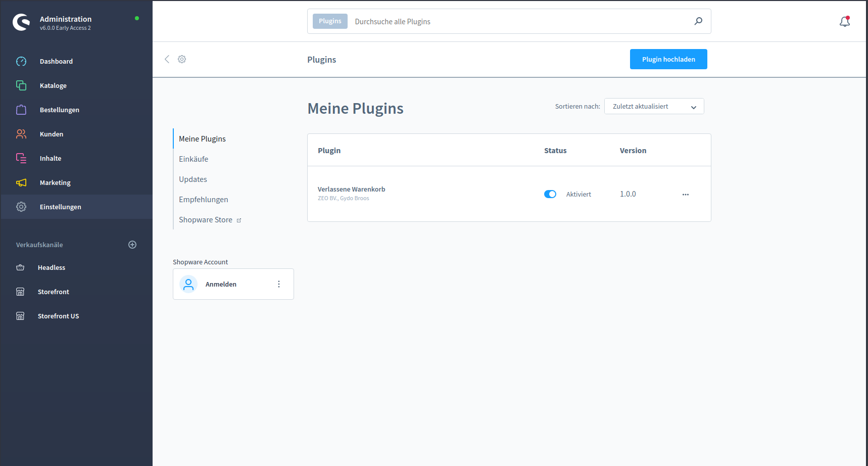Click Anmelden in Shopware Account
Screen dimensions: 868x466
(221, 284)
